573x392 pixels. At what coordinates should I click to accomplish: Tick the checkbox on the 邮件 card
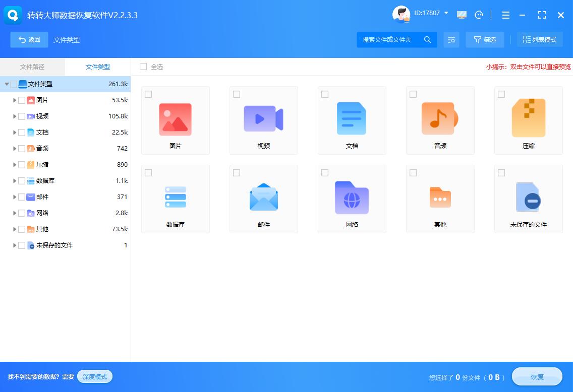pyautogui.click(x=237, y=172)
